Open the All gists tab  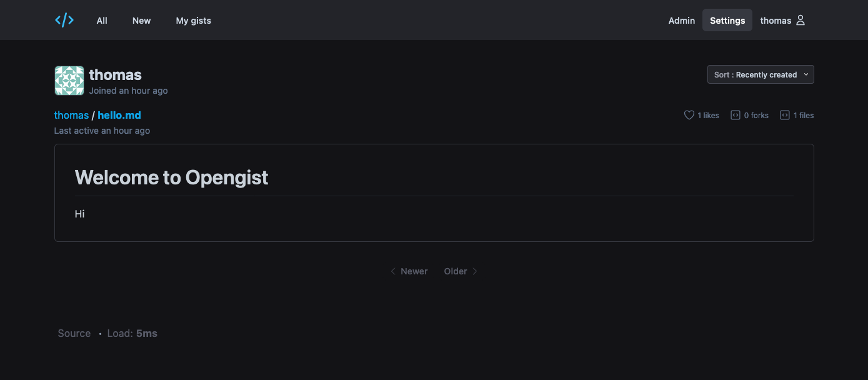coord(102,20)
